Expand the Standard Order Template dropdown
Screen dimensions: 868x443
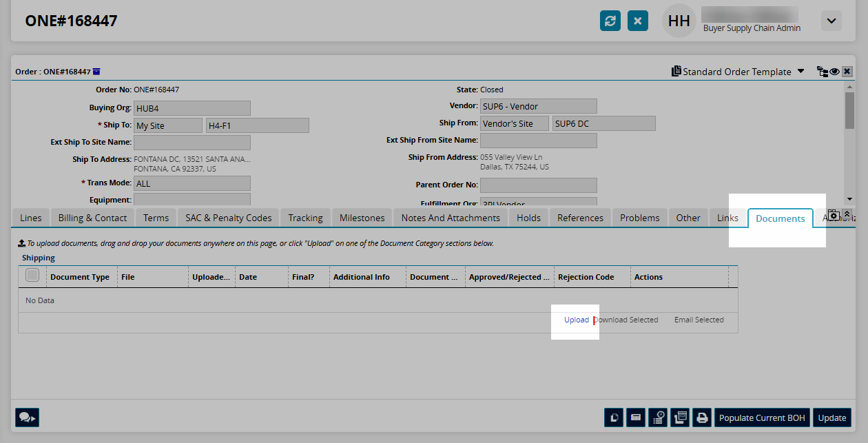pyautogui.click(x=800, y=72)
